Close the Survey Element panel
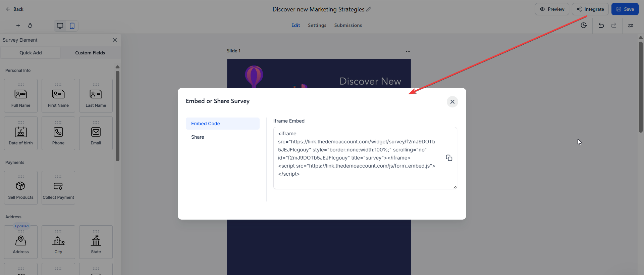Screen dimensions: 644x275 [x=115, y=40]
